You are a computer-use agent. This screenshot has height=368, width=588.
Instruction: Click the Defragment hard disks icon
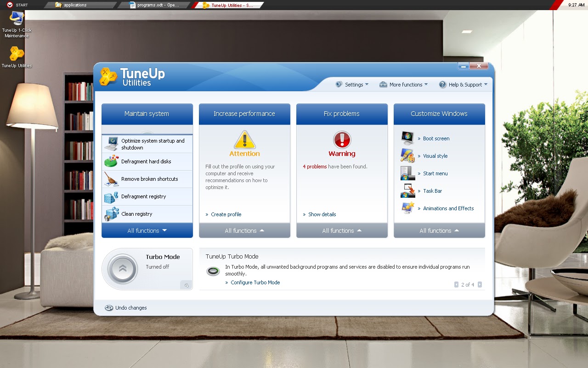(x=112, y=161)
